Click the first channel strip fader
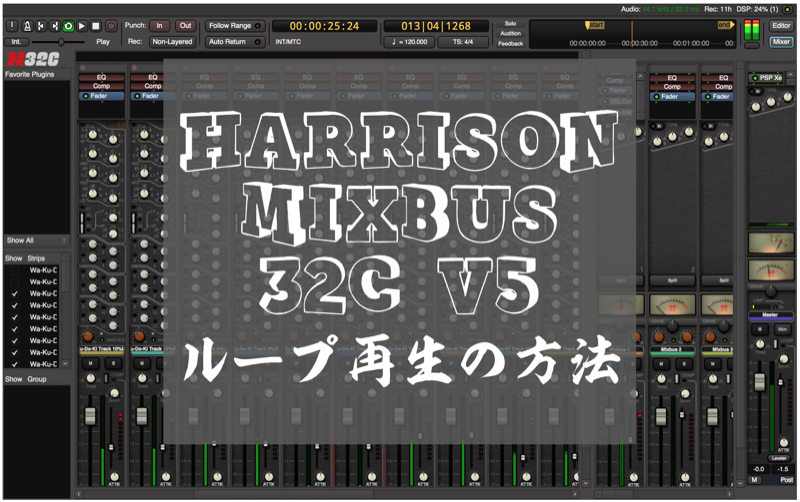Viewport: 800px width, 502px height. (x=90, y=416)
